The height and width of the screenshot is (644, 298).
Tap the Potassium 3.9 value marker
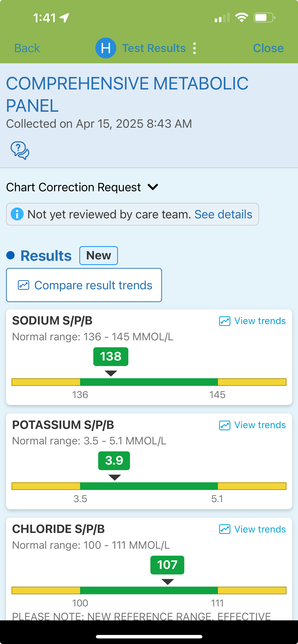114,460
